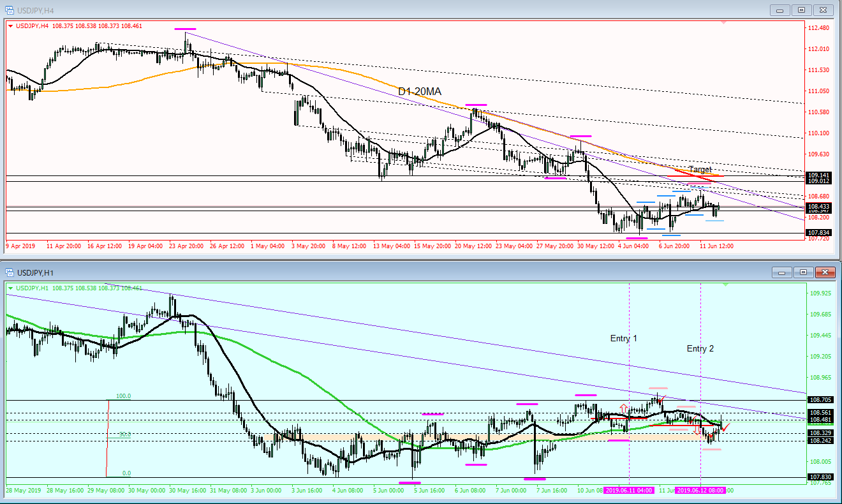The image size is (842, 504).
Task: Click the 109.925 price axis label
Action: [x=820, y=293]
